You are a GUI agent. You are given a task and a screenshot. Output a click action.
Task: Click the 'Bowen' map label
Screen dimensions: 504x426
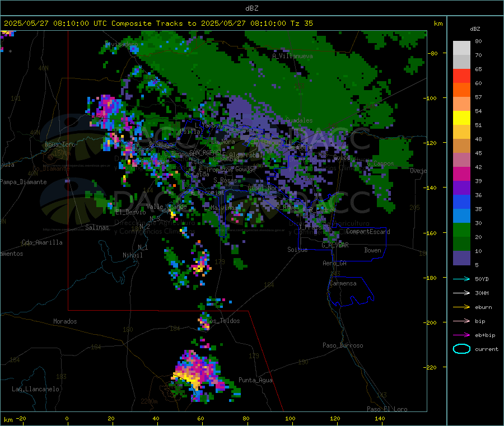point(372,250)
